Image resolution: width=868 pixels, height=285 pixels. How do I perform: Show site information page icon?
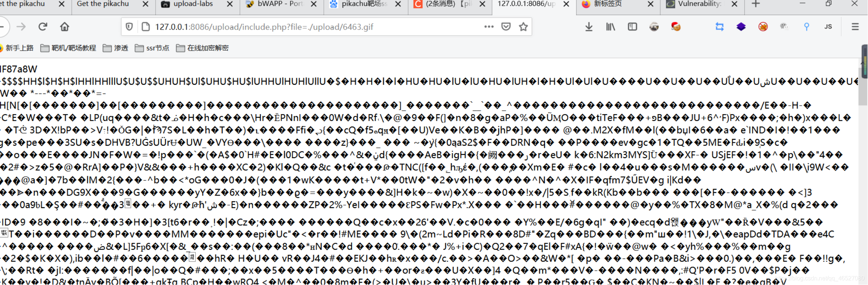point(146,26)
